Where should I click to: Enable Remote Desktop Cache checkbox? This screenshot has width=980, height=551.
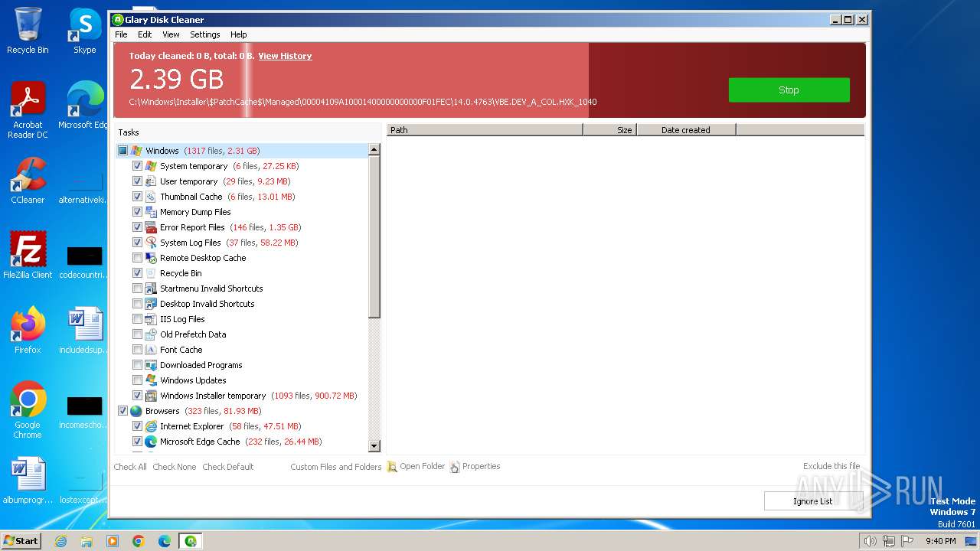coord(137,258)
